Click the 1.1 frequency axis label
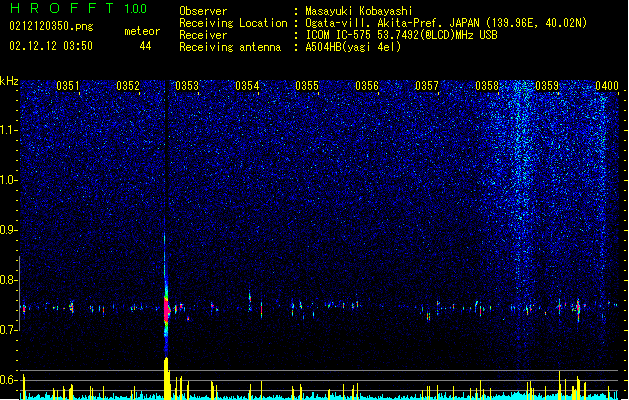Screen dimensions: 629x400 click(x=9, y=130)
